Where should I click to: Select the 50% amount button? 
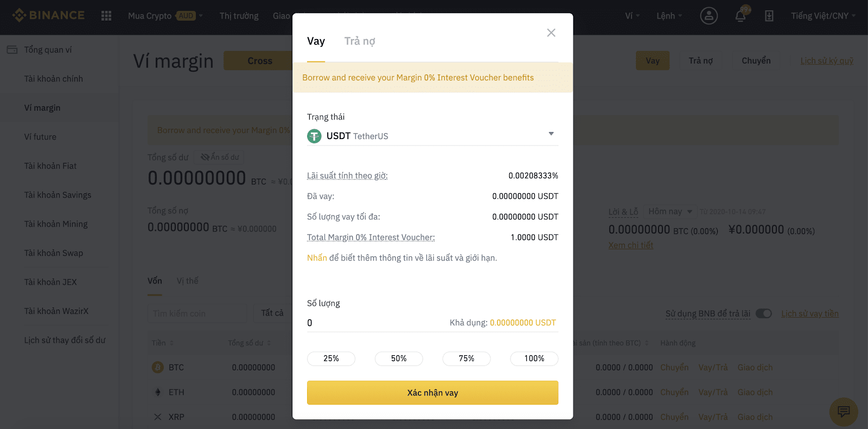pos(399,358)
